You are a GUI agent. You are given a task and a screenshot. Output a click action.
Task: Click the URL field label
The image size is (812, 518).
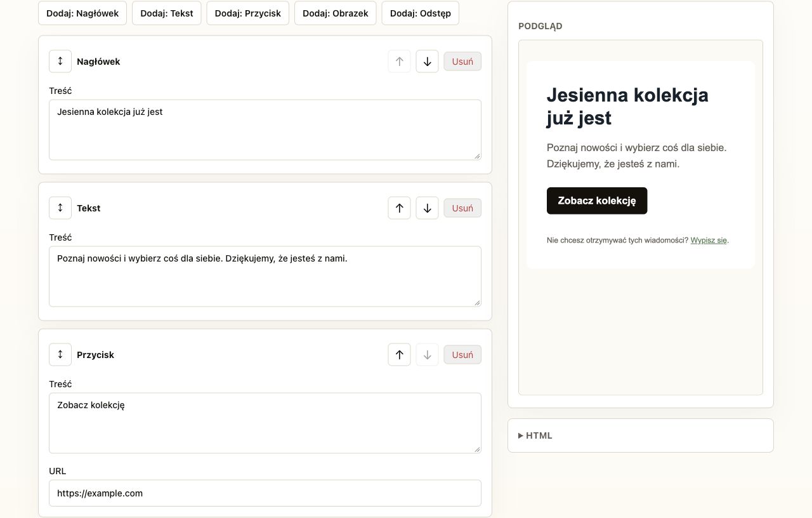[x=58, y=471]
